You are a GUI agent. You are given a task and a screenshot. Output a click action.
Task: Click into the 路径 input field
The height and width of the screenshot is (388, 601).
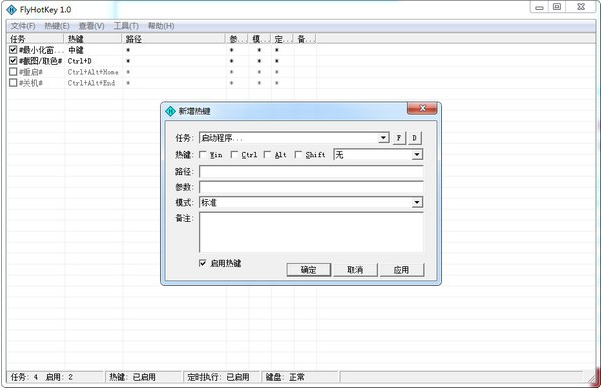[x=311, y=171]
